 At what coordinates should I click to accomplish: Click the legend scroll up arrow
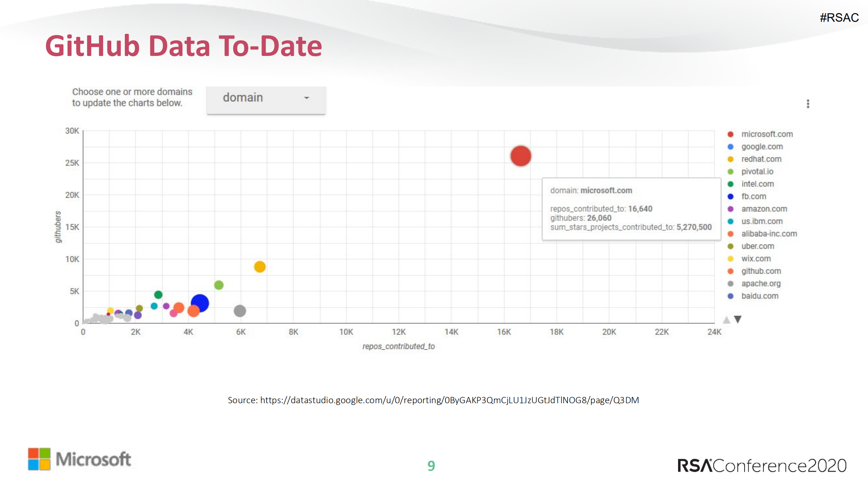[726, 319]
